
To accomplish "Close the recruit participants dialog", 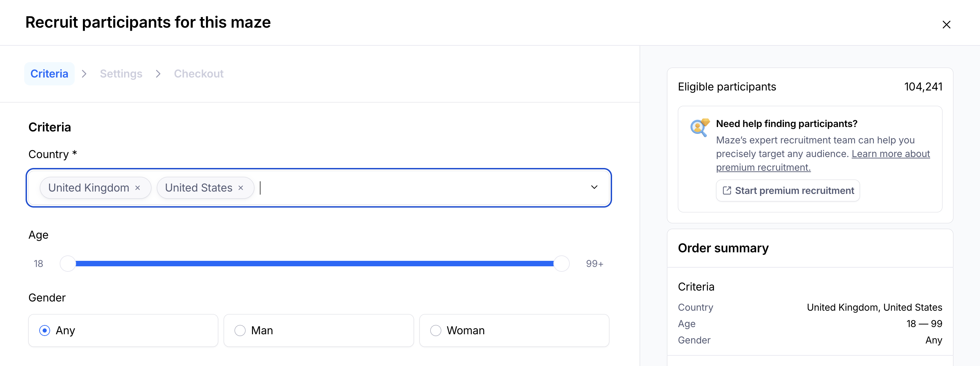I will (946, 25).
